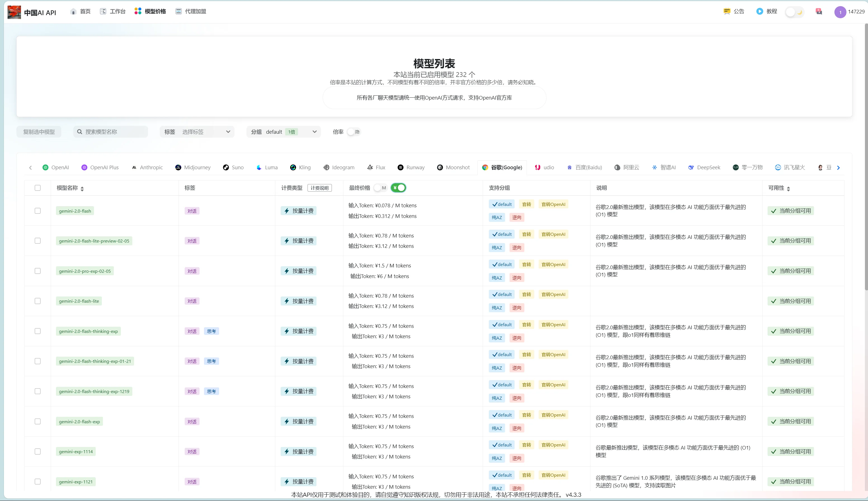Click the 百度(Baidu) paw logo icon
868x501 pixels.
(x=570, y=168)
